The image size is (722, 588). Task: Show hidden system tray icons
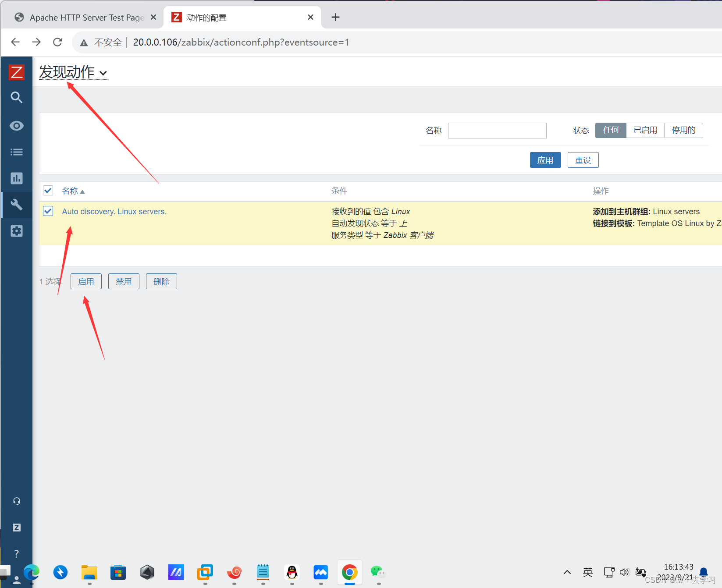tap(567, 572)
